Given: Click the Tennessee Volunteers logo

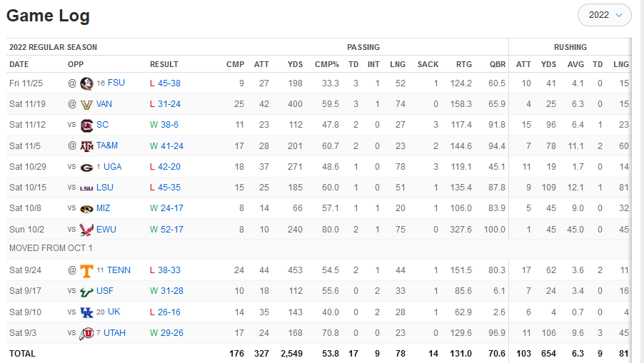Looking at the screenshot, I should pyautogui.click(x=87, y=270).
